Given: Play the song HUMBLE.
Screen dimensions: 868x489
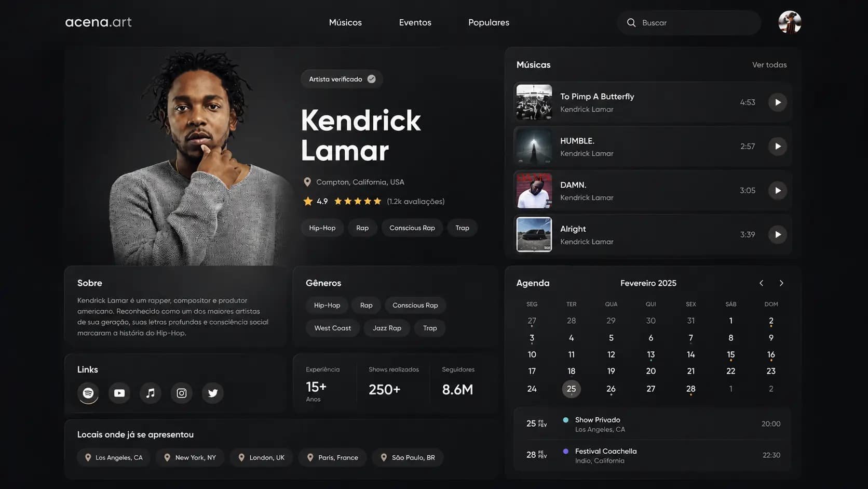Looking at the screenshot, I should click(778, 147).
